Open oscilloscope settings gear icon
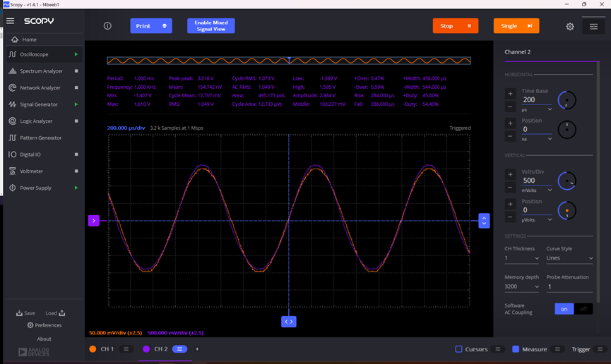Viewport: 611px width, 364px height. point(570,26)
